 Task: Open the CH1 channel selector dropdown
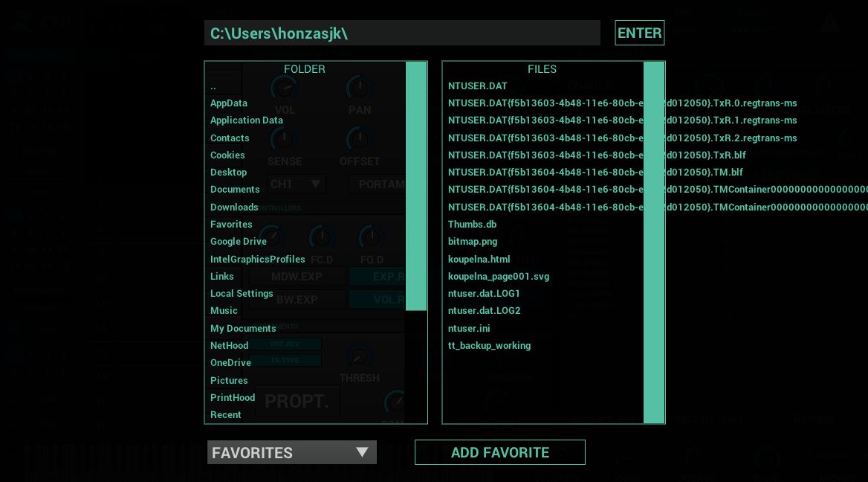(297, 184)
